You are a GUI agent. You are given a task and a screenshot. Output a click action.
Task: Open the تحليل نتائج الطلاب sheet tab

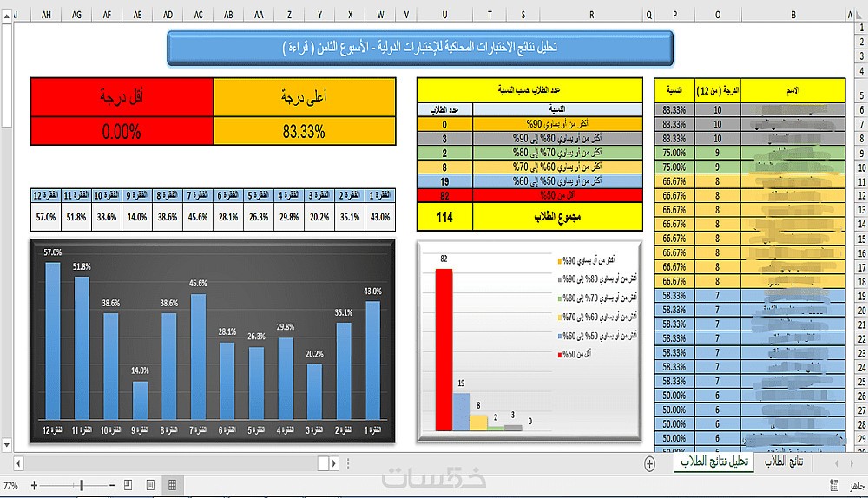point(714,462)
